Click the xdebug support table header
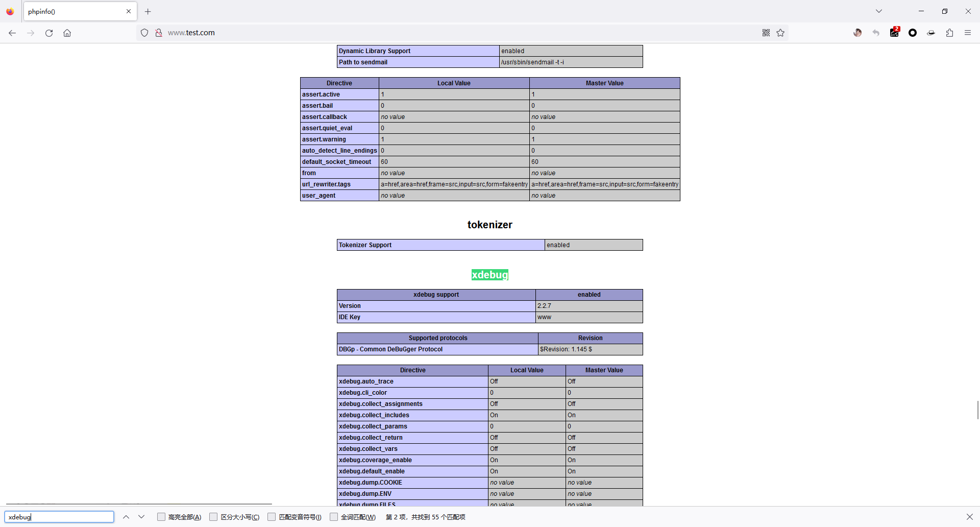 (x=436, y=295)
